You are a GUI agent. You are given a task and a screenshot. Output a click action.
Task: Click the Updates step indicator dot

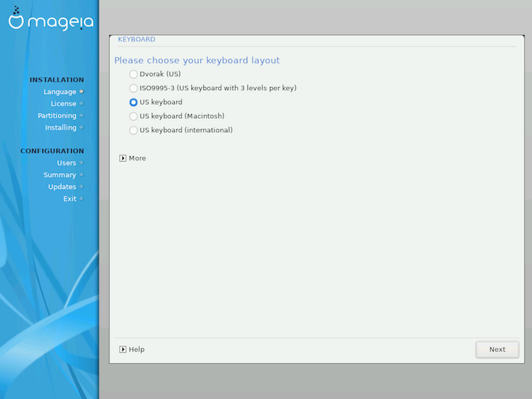click(81, 187)
